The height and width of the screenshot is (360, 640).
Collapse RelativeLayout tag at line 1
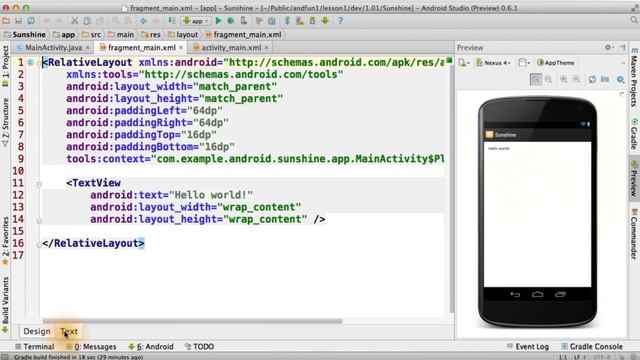click(39, 62)
